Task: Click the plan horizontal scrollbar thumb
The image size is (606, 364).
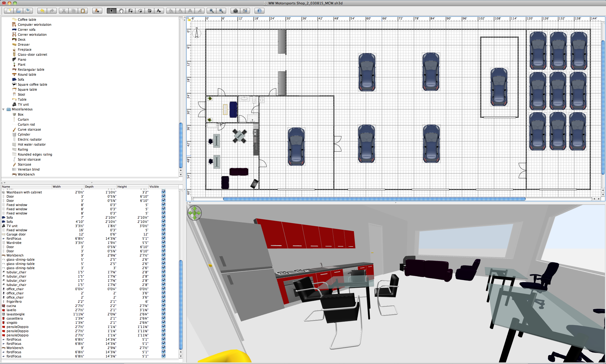Action: [374, 199]
